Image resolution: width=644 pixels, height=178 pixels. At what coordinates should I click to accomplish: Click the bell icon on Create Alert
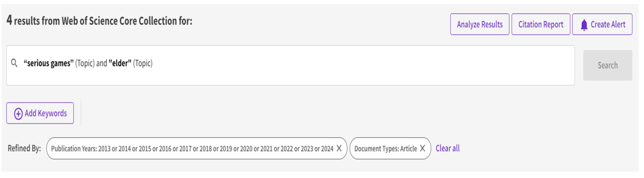(584, 25)
